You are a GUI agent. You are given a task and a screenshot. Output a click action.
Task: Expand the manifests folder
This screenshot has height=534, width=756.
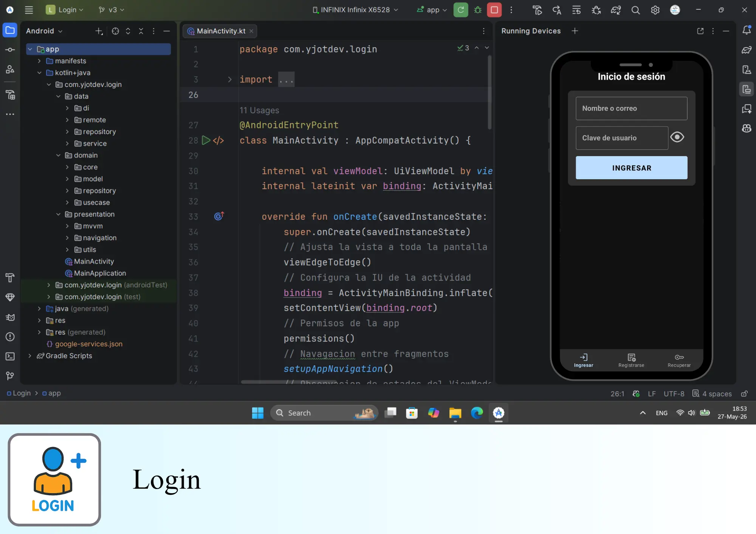[39, 61]
